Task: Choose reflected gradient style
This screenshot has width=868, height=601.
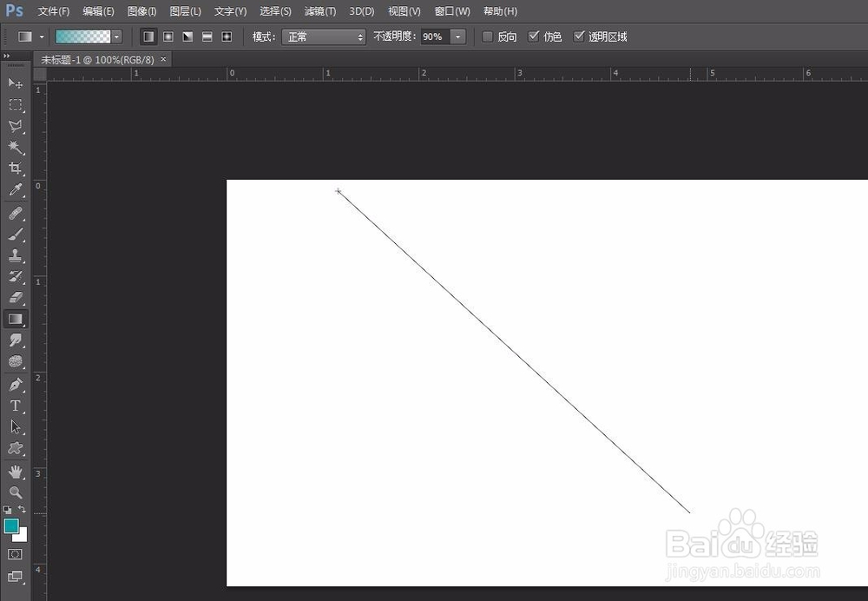Action: [x=207, y=36]
